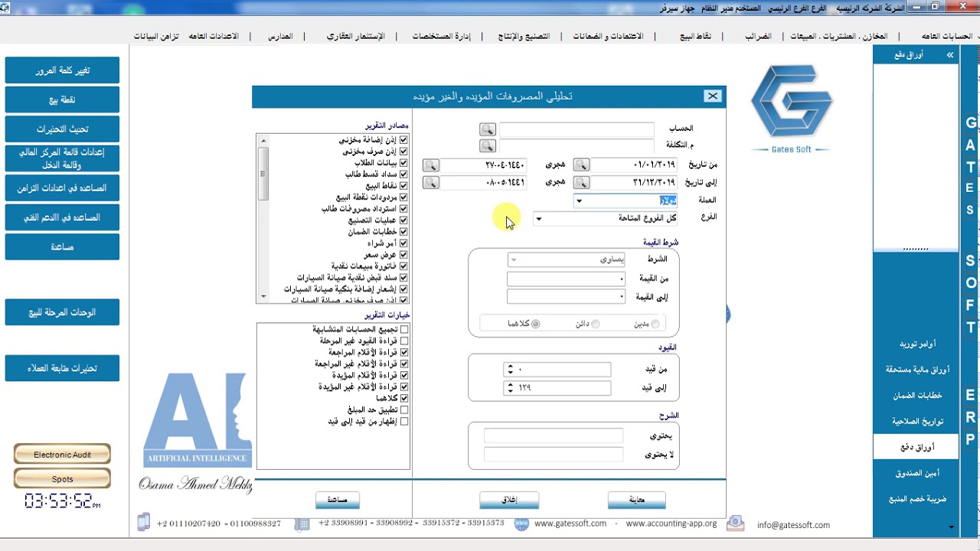Toggle عرض سعر checkbox
The image size is (980, 551).
pos(403,255)
